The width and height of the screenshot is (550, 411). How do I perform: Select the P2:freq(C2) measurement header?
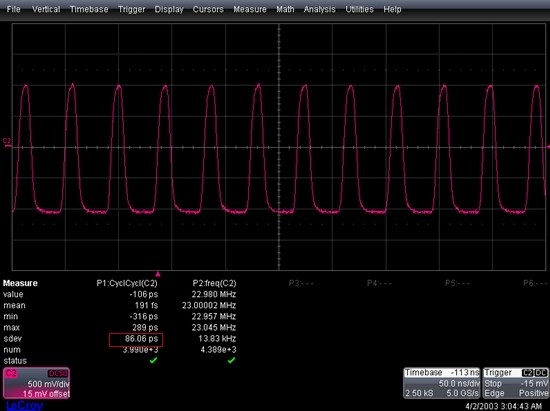(214, 283)
